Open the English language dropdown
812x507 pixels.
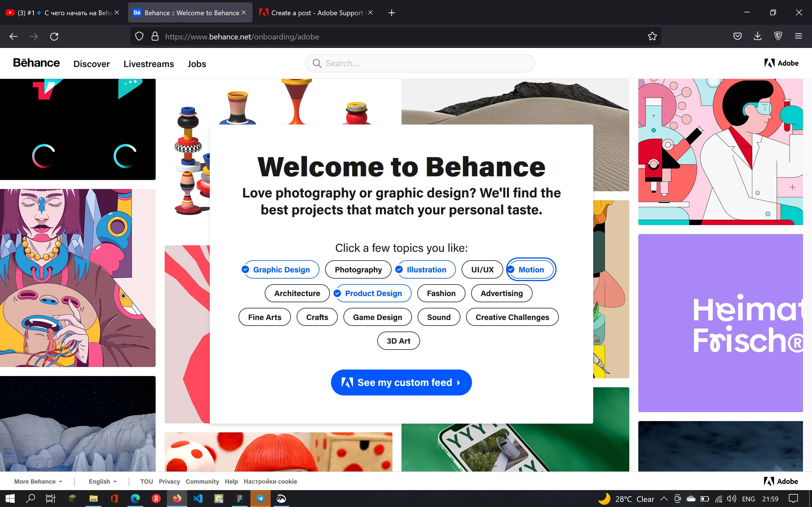coord(102,481)
